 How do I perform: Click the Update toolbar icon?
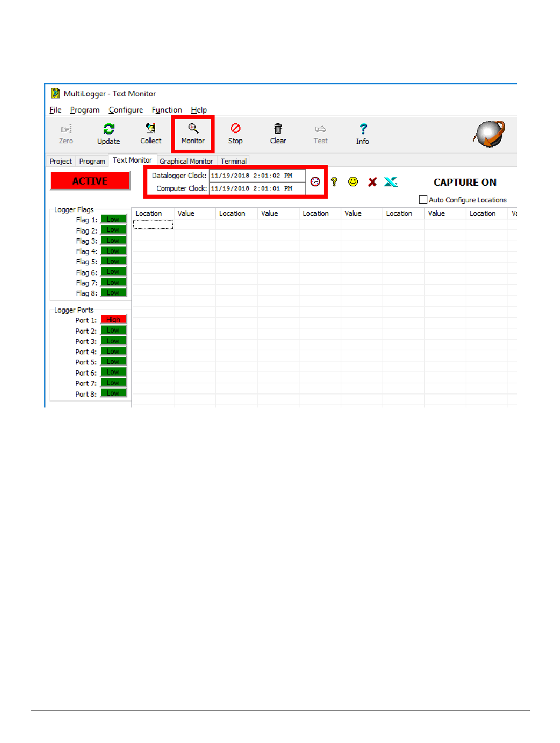coord(108,129)
